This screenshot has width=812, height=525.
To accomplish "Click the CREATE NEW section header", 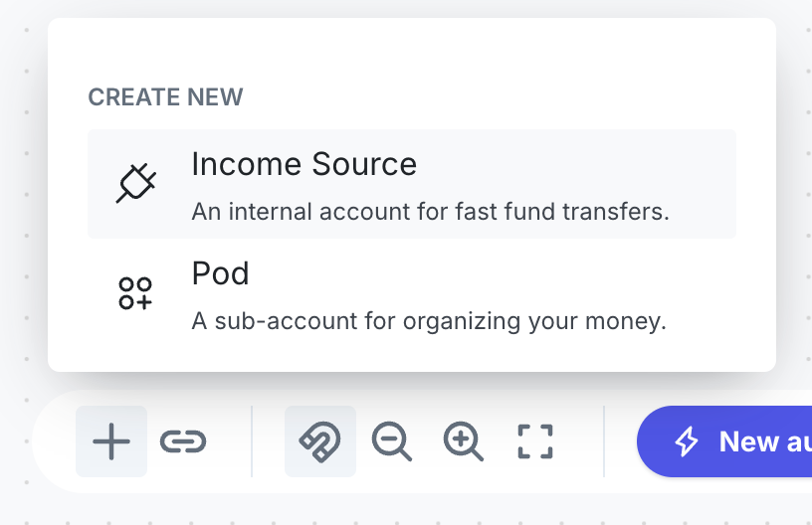I will pos(165,97).
